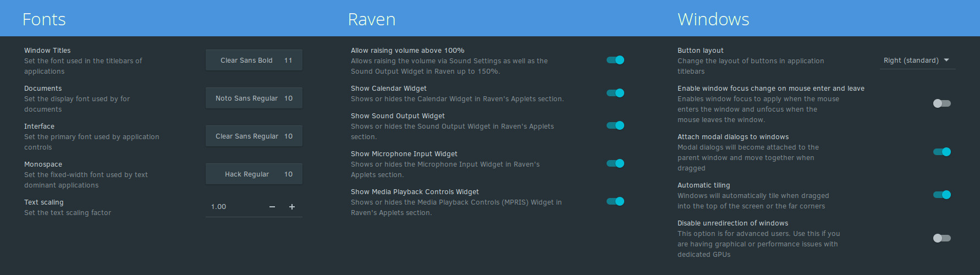Image resolution: width=980 pixels, height=275 pixels.
Task: Change the Monospace font Hack Regular
Action: coord(254,174)
